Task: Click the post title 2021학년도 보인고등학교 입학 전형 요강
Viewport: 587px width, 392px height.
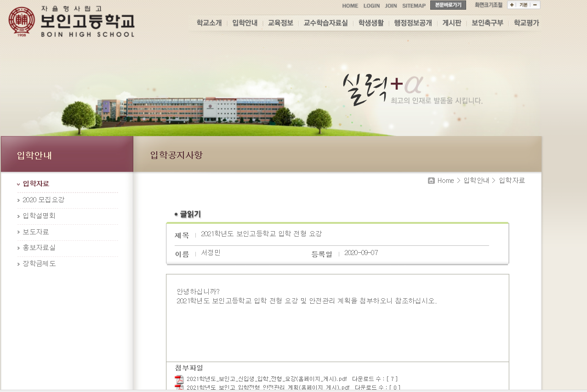Action: pos(262,234)
